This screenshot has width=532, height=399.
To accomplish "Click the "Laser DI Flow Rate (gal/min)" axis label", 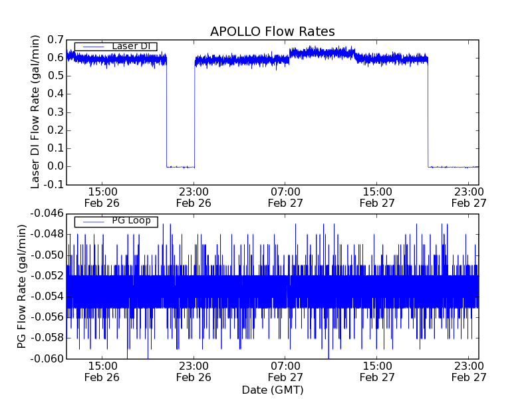I will click(x=35, y=112).
